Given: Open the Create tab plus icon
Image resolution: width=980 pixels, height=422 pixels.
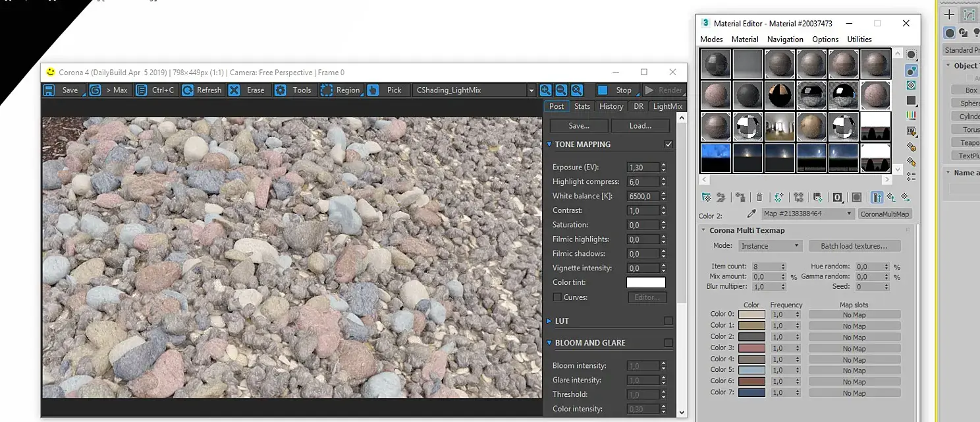Looking at the screenshot, I should (949, 15).
